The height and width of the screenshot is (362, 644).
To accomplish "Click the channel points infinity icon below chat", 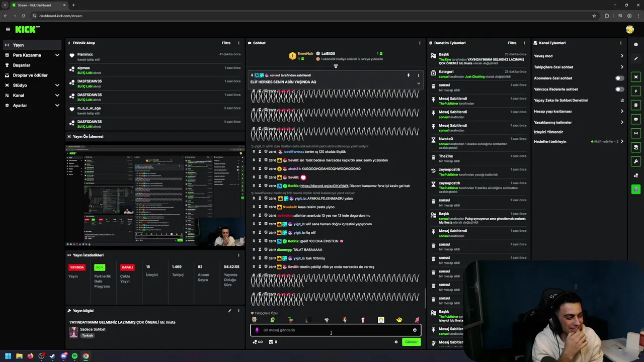I will [258, 342].
